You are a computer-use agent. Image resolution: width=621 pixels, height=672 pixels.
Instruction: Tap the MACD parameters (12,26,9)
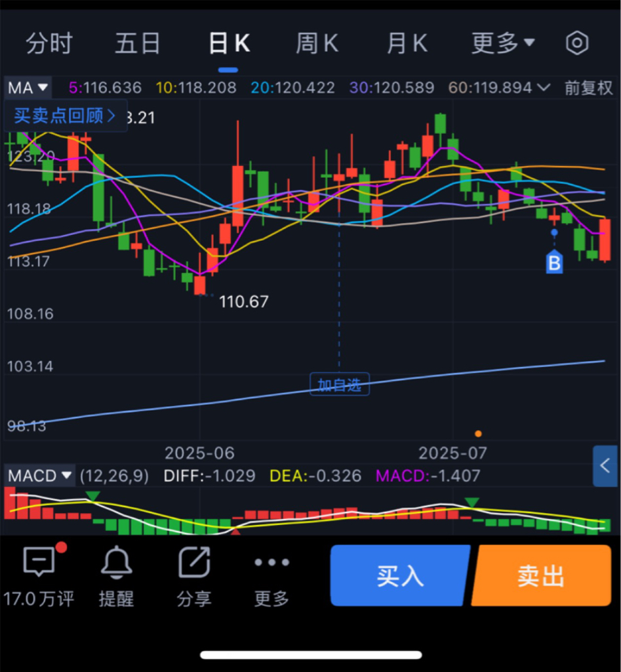[114, 476]
